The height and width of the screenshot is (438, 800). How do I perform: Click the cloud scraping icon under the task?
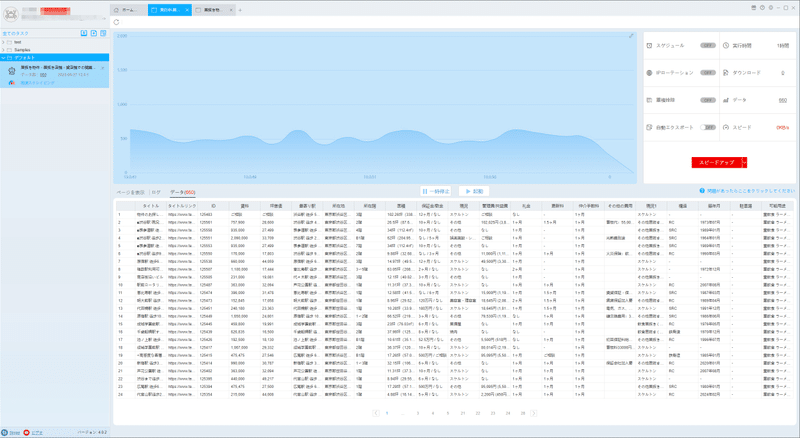pyautogui.click(x=12, y=83)
